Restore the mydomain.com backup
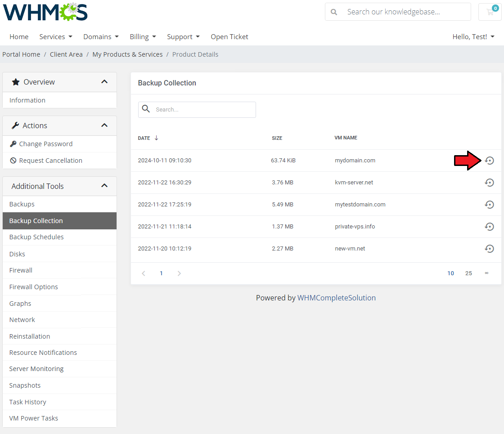 (x=489, y=160)
